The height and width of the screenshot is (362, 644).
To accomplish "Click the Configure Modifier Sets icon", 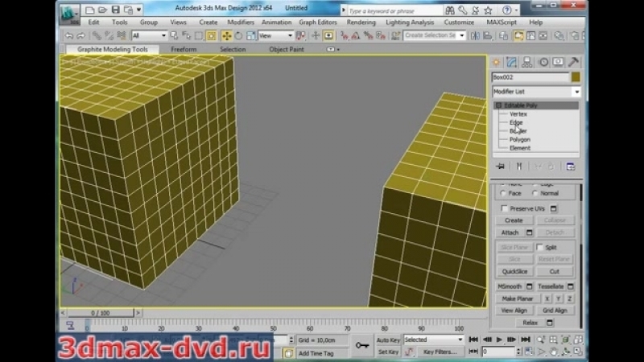I will click(571, 166).
